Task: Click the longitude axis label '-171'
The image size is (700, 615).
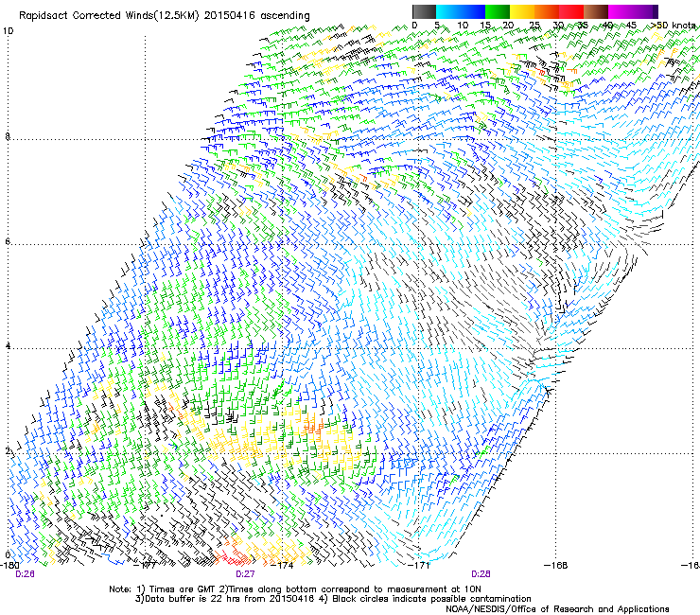Action: coord(419,565)
